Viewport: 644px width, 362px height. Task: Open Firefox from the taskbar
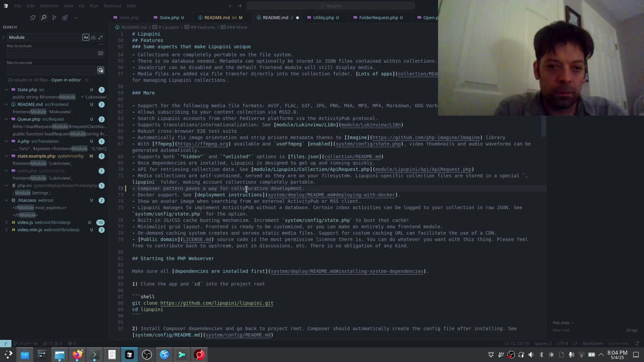point(77,354)
